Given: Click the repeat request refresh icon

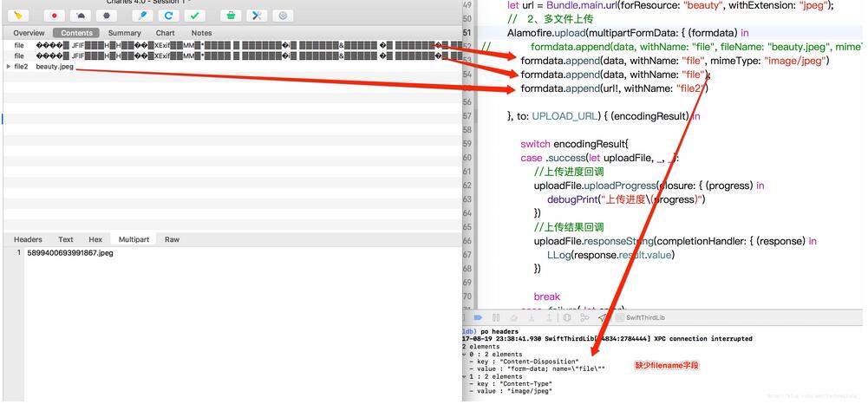Looking at the screenshot, I should (169, 15).
